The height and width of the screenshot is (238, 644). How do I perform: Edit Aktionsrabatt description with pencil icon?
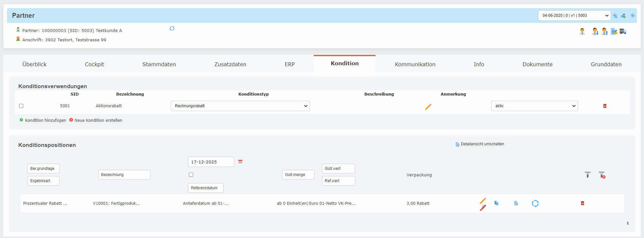[x=428, y=107]
